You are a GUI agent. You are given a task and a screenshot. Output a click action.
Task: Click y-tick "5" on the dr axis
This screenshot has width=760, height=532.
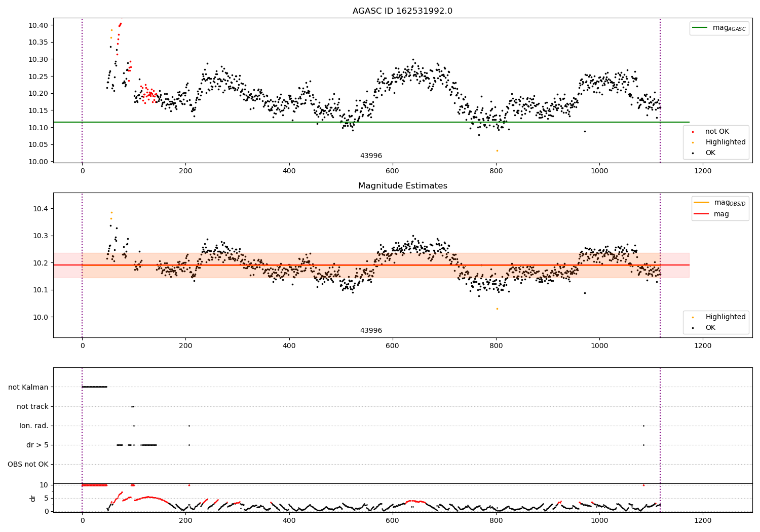click(47, 498)
